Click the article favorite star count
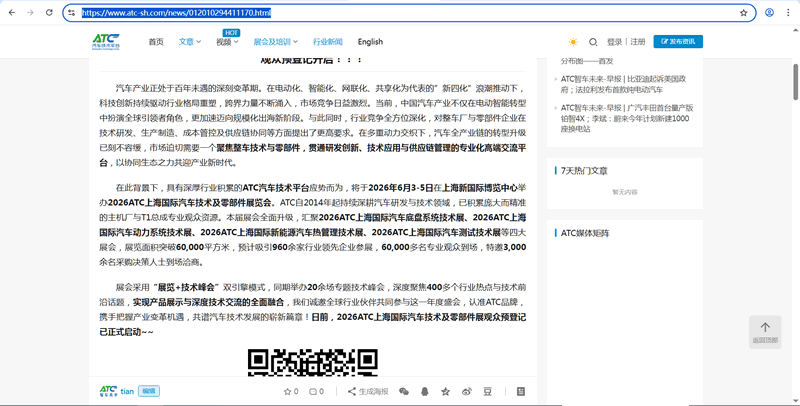The width and height of the screenshot is (800, 406). click(x=290, y=391)
